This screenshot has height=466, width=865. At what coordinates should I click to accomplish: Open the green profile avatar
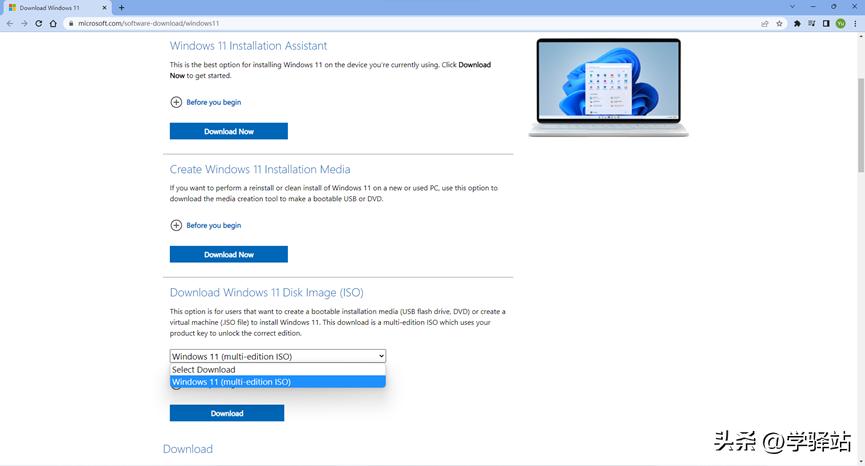pos(841,24)
